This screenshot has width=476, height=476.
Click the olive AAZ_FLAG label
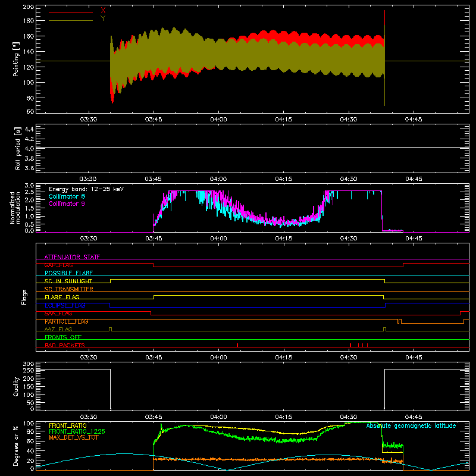[58, 329]
